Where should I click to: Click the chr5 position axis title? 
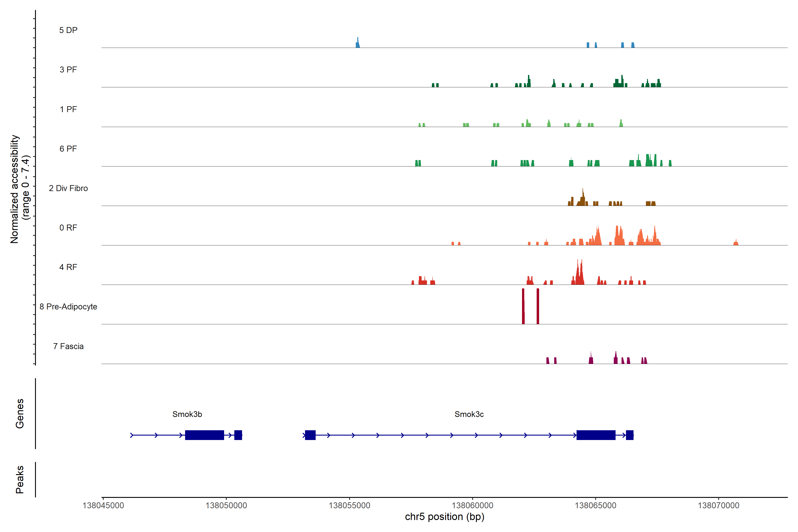pyautogui.click(x=444, y=517)
